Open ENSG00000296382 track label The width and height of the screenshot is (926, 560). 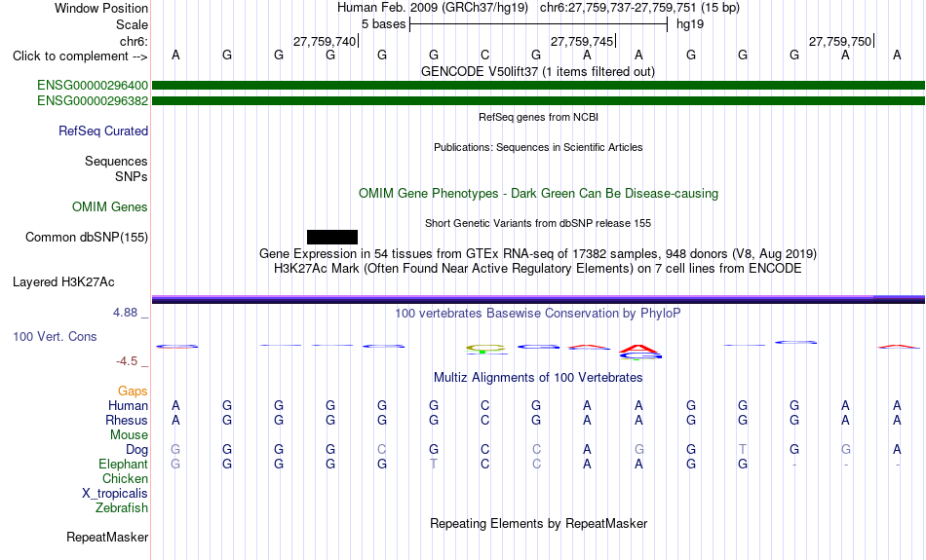(x=93, y=101)
